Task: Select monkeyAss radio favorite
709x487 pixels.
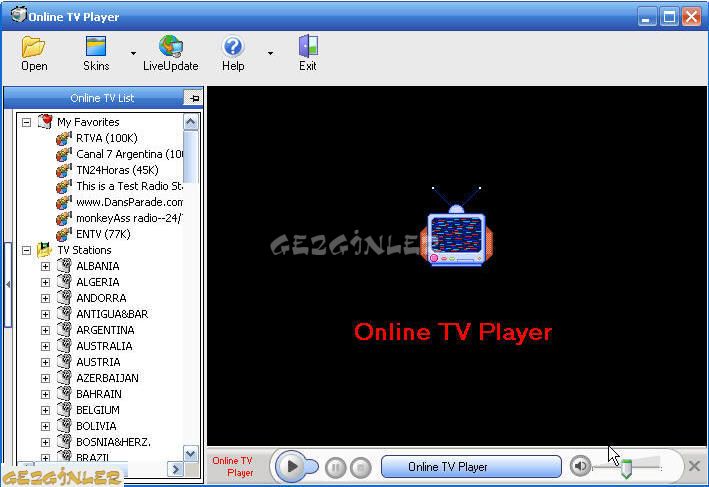Action: [129, 218]
